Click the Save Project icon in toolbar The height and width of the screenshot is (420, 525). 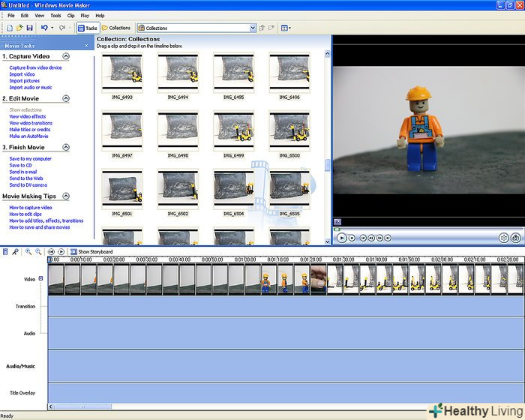(28, 28)
